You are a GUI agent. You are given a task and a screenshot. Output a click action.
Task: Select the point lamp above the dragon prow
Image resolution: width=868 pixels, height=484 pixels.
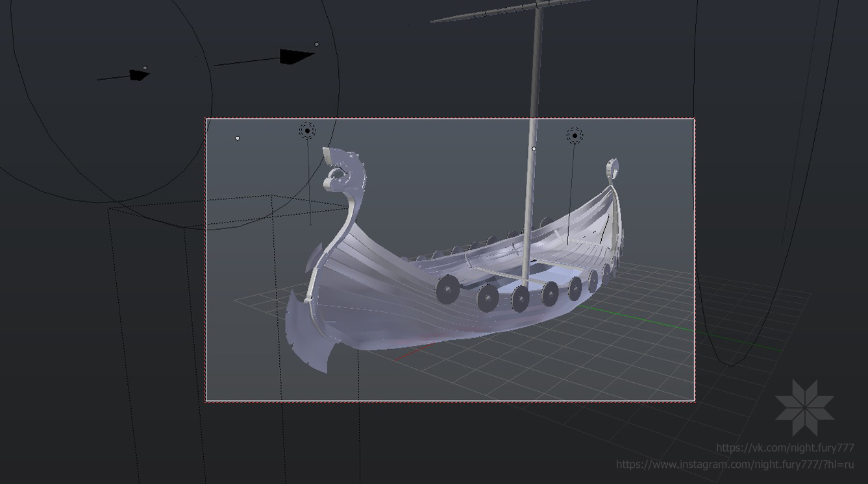pyautogui.click(x=307, y=131)
